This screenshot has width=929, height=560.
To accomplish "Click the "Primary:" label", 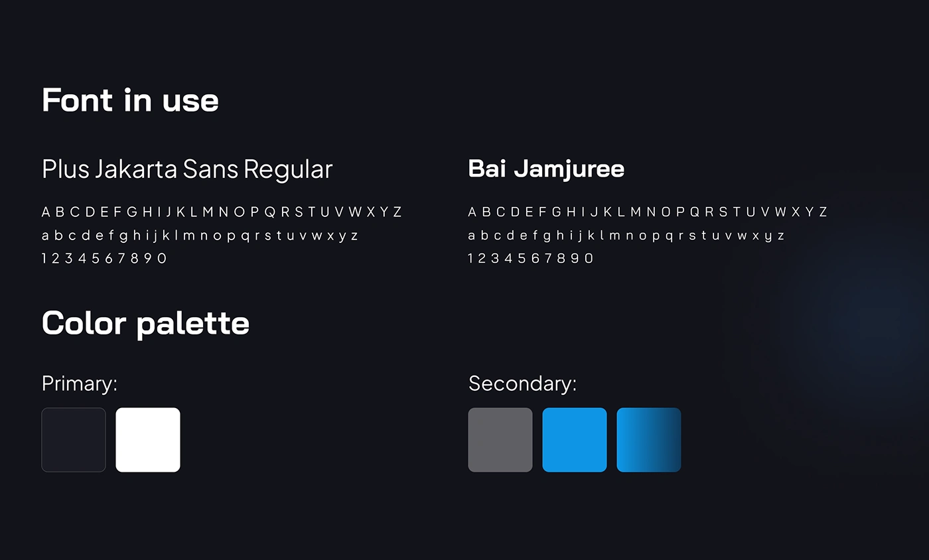I will point(79,384).
